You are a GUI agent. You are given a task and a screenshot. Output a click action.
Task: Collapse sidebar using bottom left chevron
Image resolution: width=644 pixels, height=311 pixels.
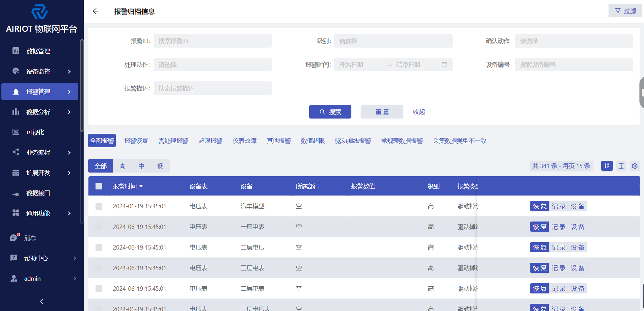[42, 301]
